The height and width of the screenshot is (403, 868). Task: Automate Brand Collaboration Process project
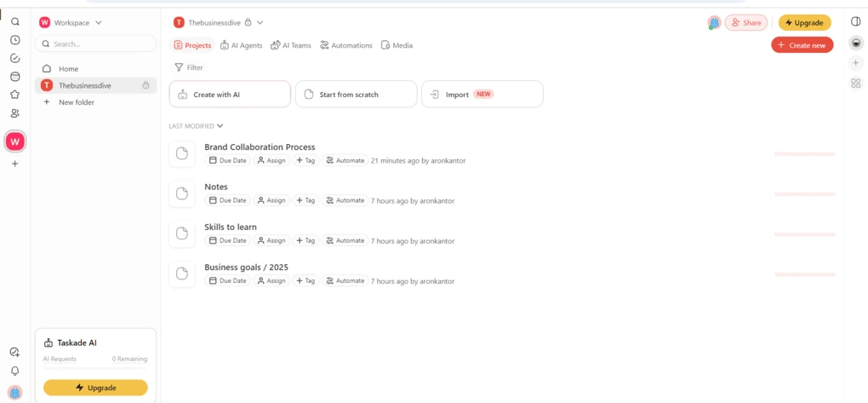pos(345,160)
